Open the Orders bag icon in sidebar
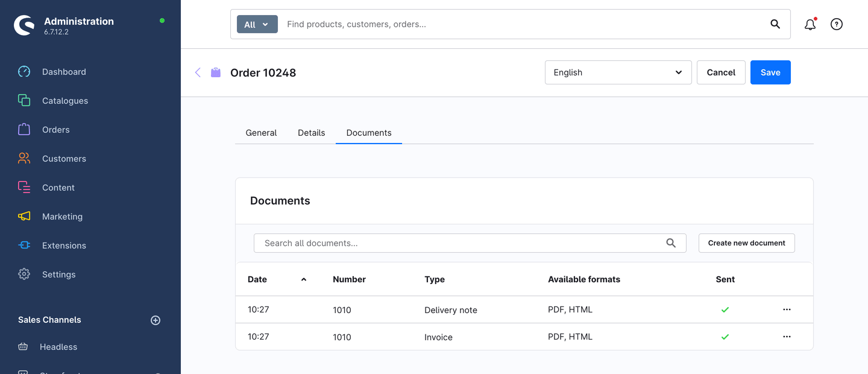Image resolution: width=868 pixels, height=374 pixels. [x=24, y=130]
